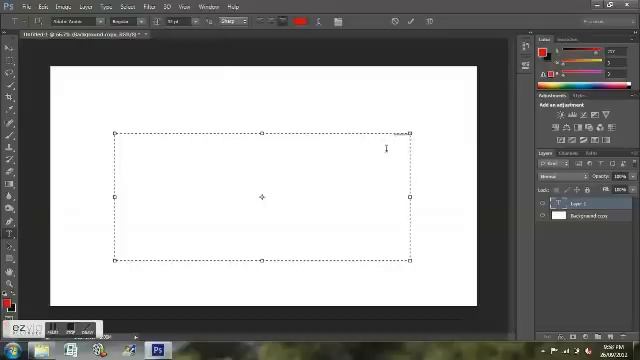Open the workspace switcher dropdown
This screenshot has width=640, height=360.
click(x=608, y=21)
